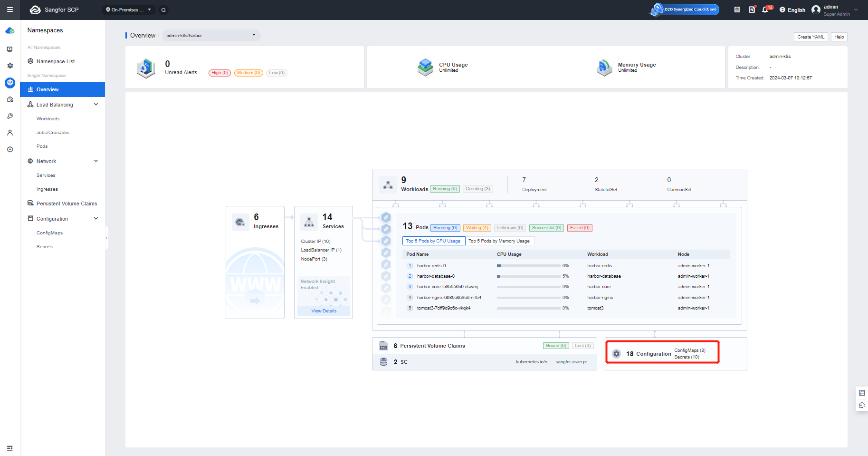
Task: Collapse the sidebar using the edge handle
Action: (107, 237)
